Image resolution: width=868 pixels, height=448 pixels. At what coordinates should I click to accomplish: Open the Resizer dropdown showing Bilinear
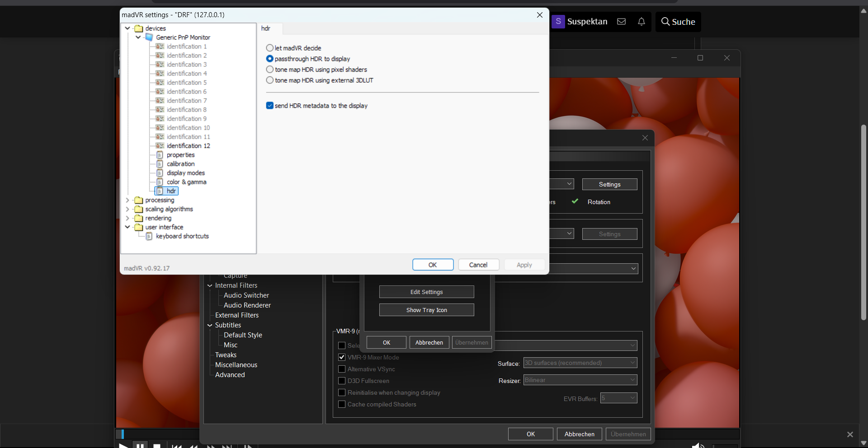(580, 380)
